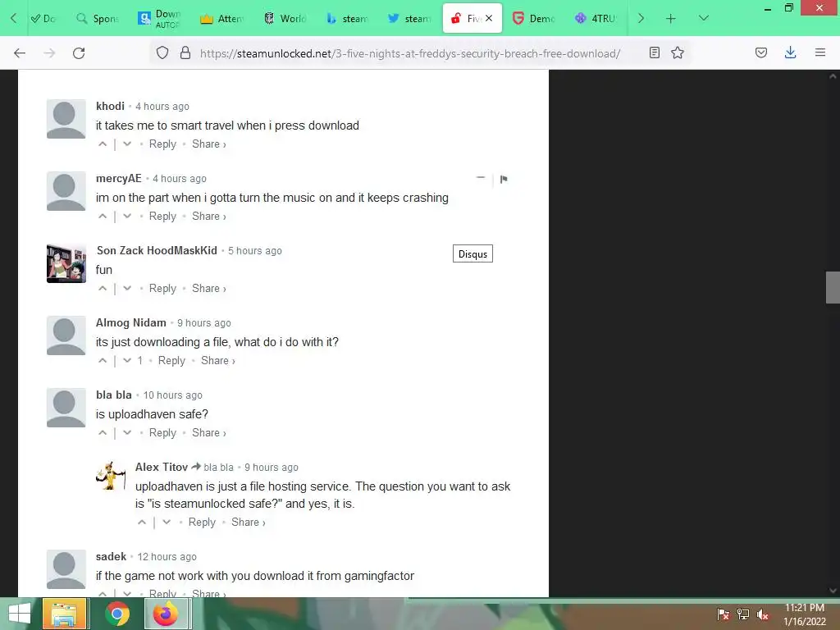Share Son Zack HoodMaskKid's fun comment

[209, 289]
